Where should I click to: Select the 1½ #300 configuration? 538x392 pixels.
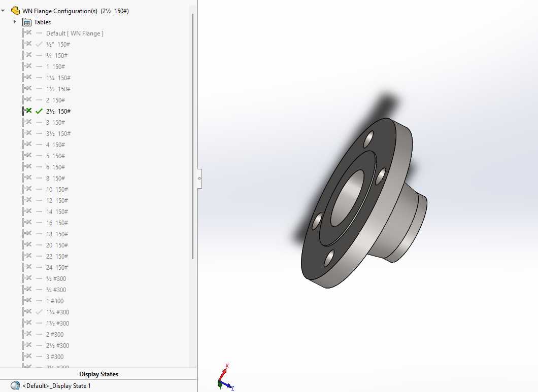(x=58, y=323)
